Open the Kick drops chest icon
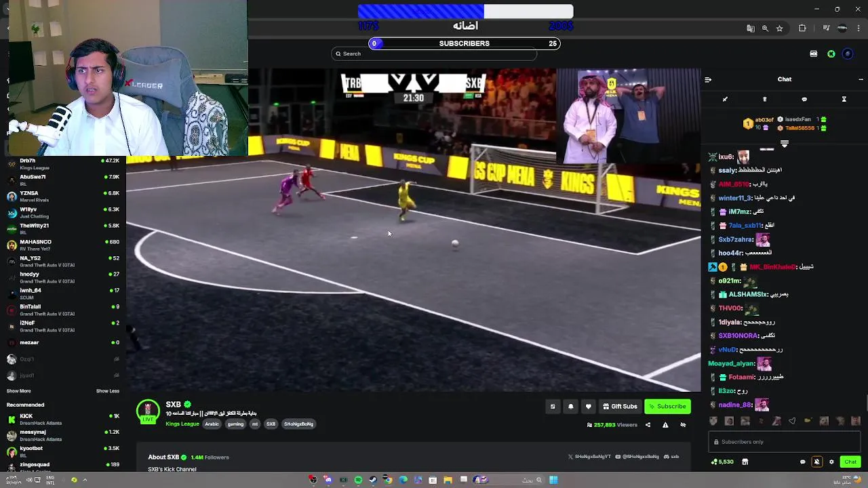 pyautogui.click(x=814, y=54)
